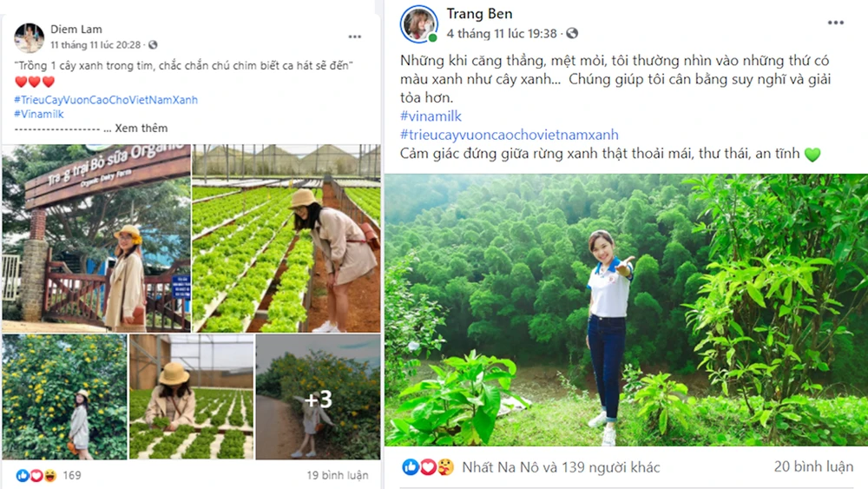Click the reaction icons under Diem Lam's post
868x489 pixels.
(x=36, y=475)
